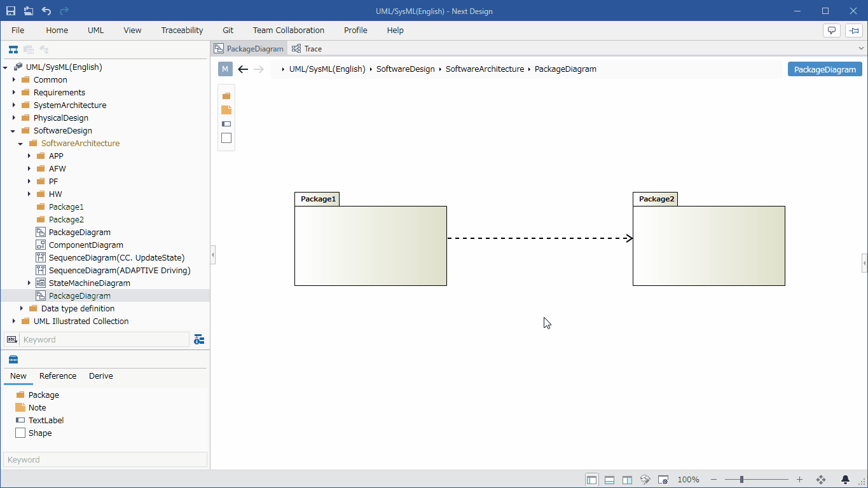Pick the TextLabel tool in the diagram toolbox

(x=226, y=124)
